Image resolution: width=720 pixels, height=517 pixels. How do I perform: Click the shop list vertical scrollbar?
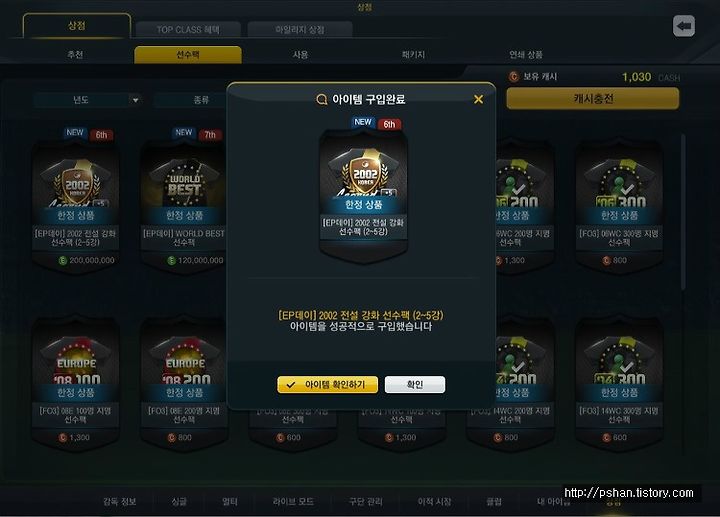pos(683,211)
